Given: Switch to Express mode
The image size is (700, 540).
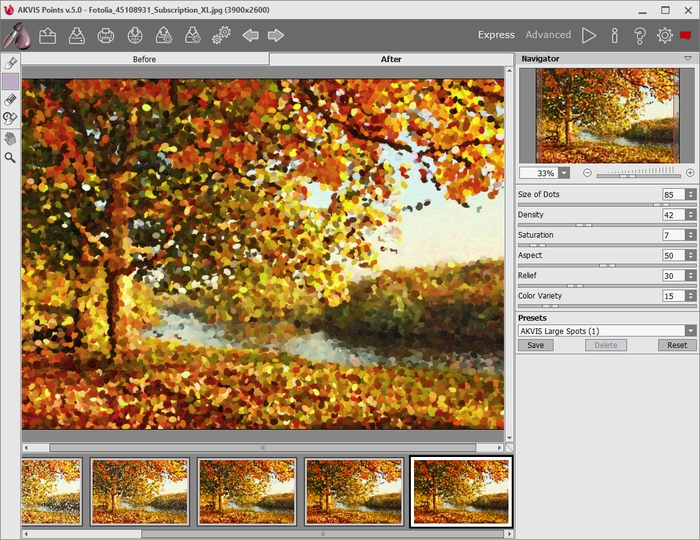Looking at the screenshot, I should click(496, 35).
